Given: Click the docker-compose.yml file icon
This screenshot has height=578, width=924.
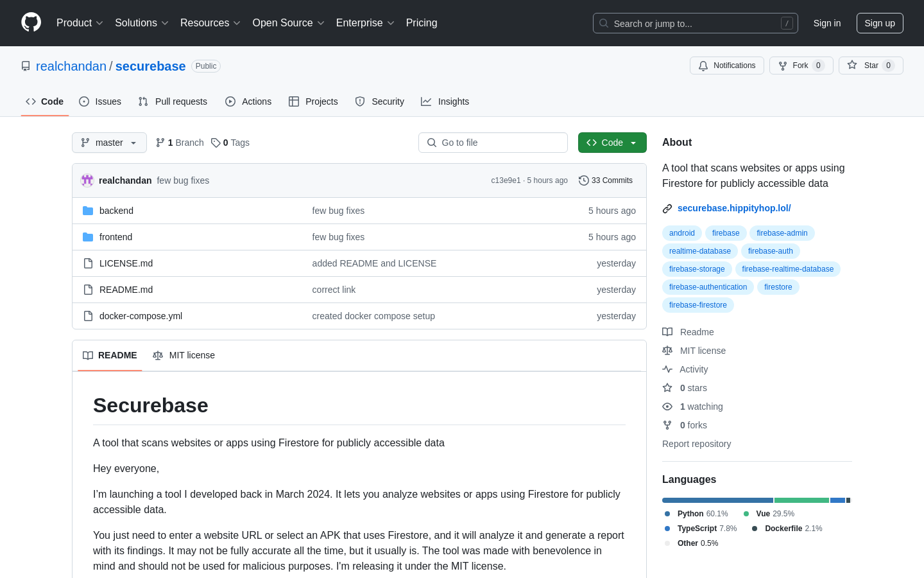Looking at the screenshot, I should 88,316.
